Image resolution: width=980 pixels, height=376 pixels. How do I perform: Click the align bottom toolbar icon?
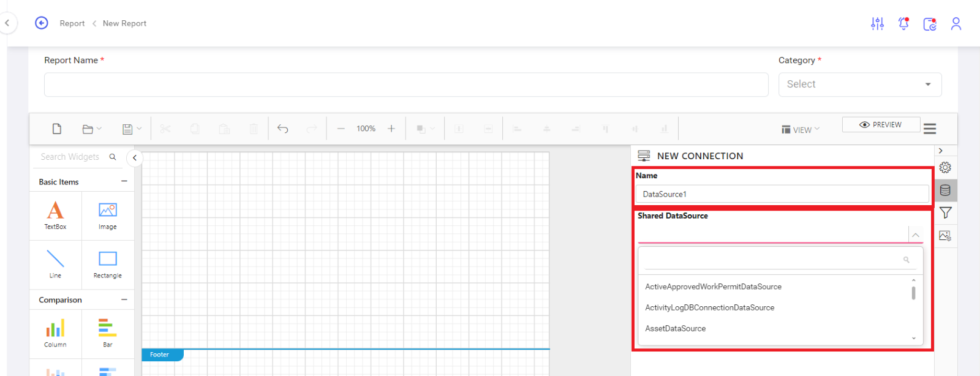coord(664,129)
